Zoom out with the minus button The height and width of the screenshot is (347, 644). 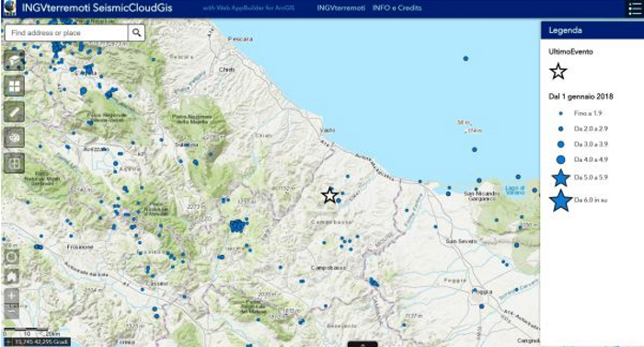[11, 311]
